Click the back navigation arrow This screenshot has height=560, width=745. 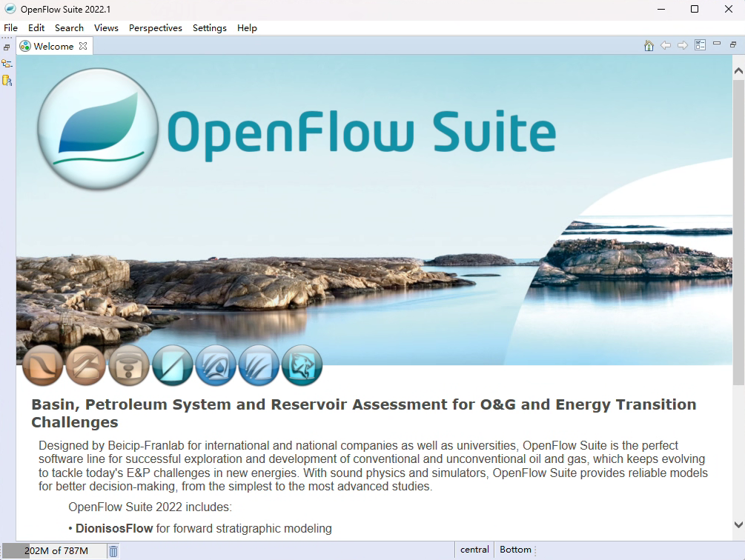point(666,46)
